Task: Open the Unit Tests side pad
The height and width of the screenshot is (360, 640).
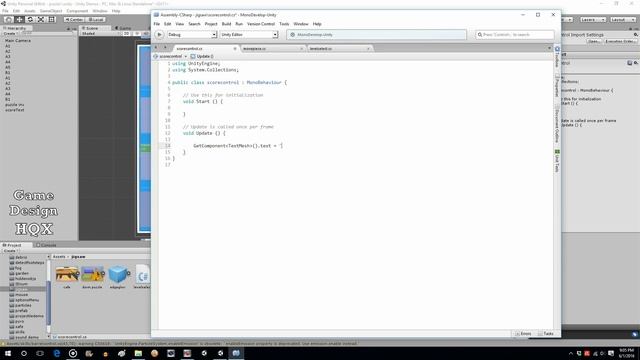Action: [x=557, y=161]
